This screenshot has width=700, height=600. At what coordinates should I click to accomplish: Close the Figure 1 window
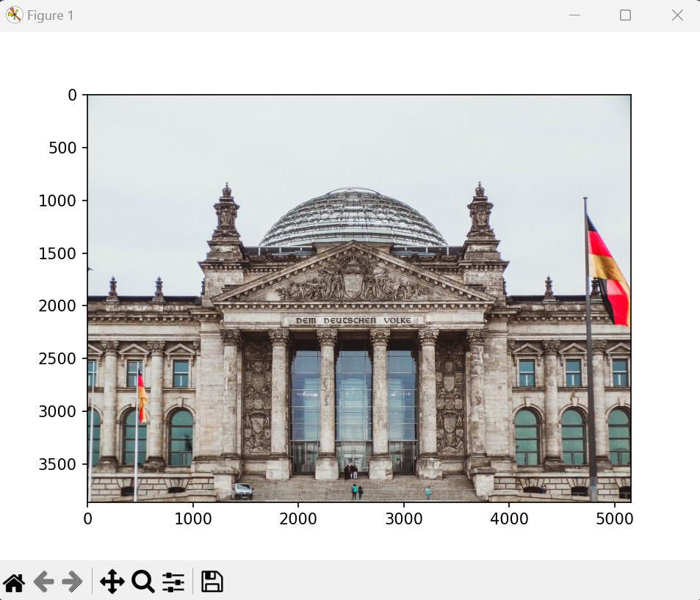(x=677, y=15)
